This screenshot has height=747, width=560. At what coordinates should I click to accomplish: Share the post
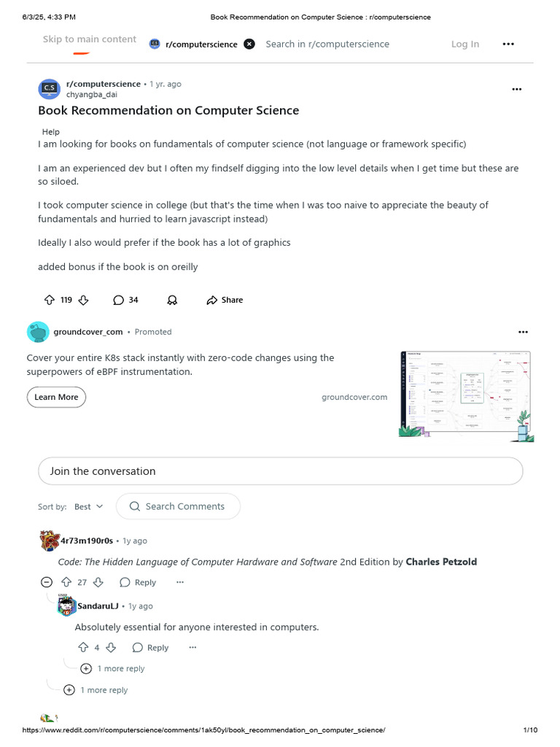tap(225, 300)
